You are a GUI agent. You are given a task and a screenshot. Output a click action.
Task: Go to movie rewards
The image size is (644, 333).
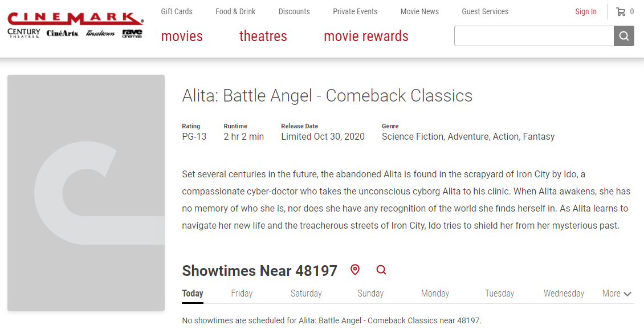(x=366, y=36)
